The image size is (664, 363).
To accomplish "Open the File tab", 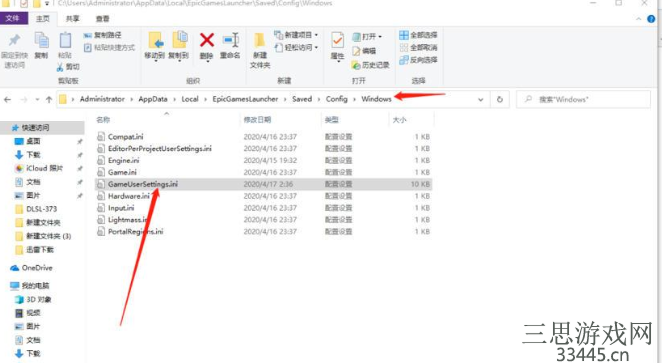I will [13, 18].
